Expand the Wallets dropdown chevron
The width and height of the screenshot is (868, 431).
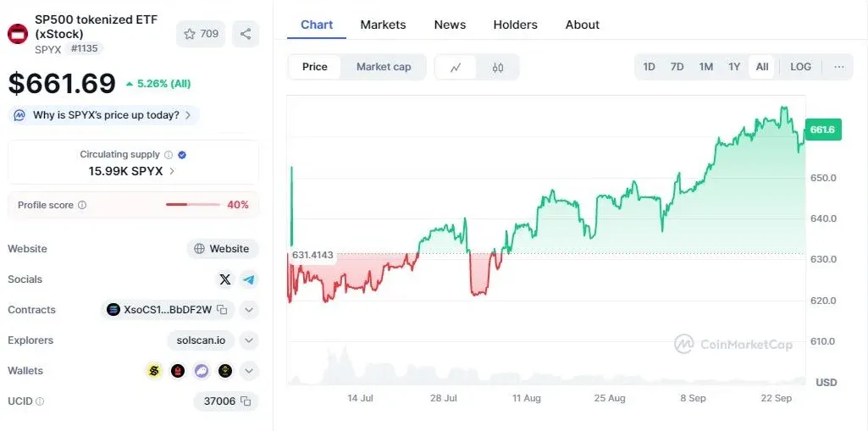pos(249,371)
